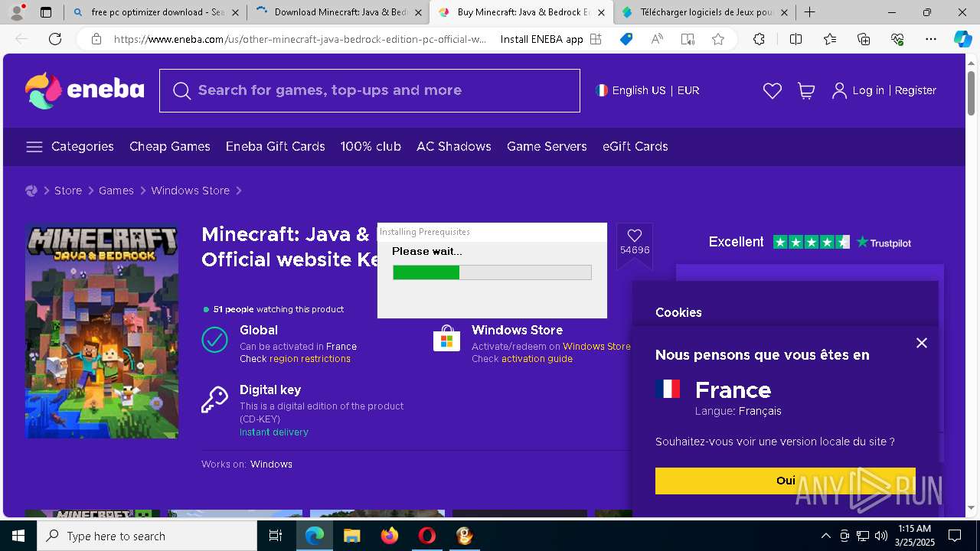Image resolution: width=980 pixels, height=551 pixels.
Task: Open the tab actions menu icon
Action: [46, 12]
